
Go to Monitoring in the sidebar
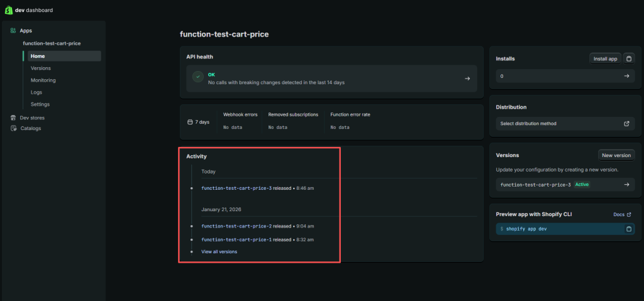43,80
